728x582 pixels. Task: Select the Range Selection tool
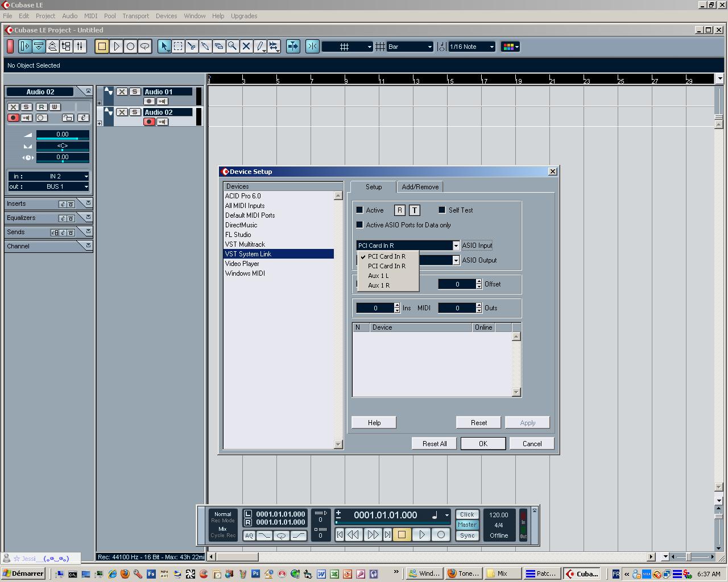pos(178,47)
